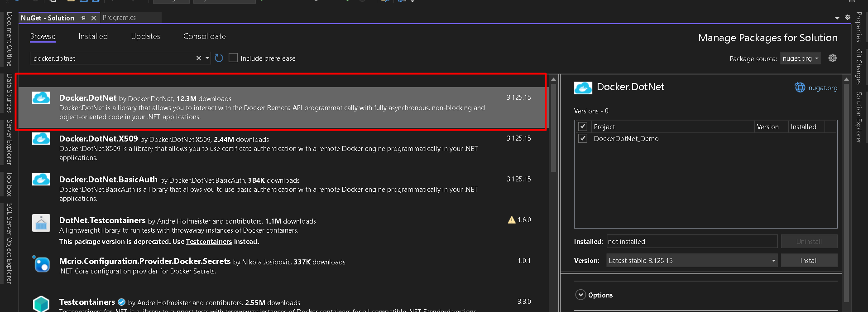Click the verified badge next to Testcontainers
This screenshot has width=868, height=312.
[121, 302]
